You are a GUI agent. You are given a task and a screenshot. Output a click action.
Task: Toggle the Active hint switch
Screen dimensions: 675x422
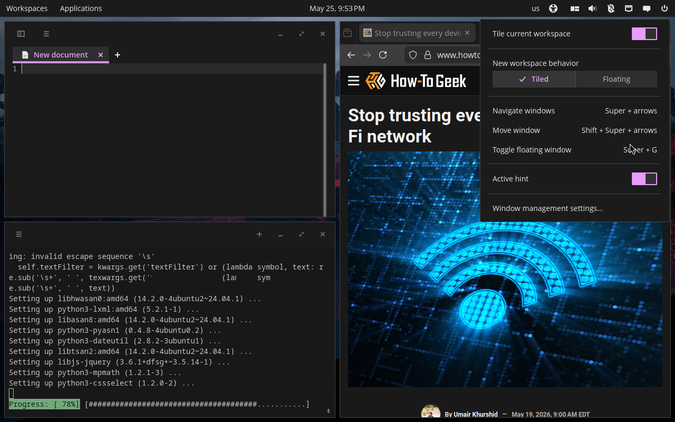coord(644,179)
